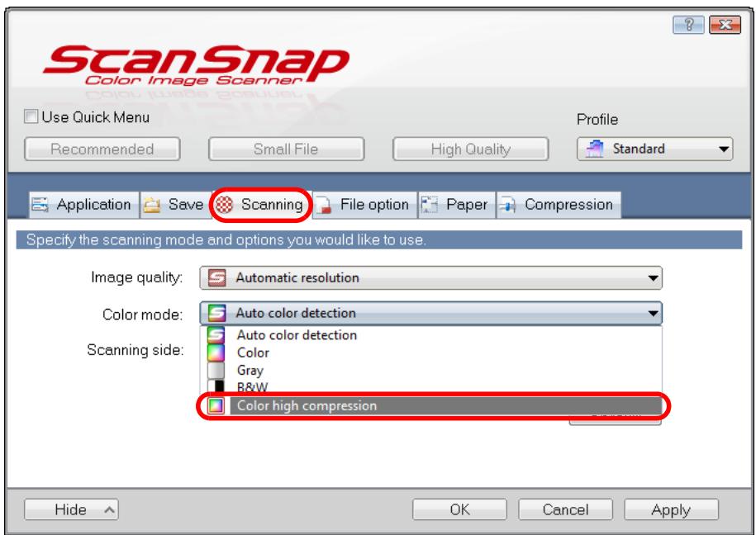The height and width of the screenshot is (535, 756).
Task: Click the rainbow Color option icon
Action: pyautogui.click(x=216, y=353)
